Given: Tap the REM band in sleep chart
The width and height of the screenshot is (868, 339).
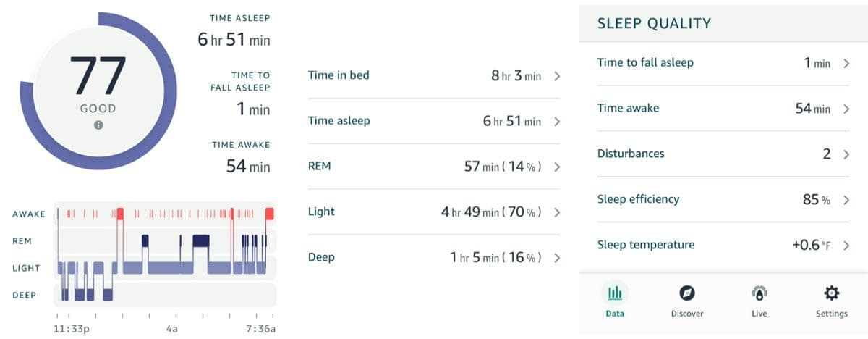Looking at the screenshot, I should pyautogui.click(x=166, y=240).
